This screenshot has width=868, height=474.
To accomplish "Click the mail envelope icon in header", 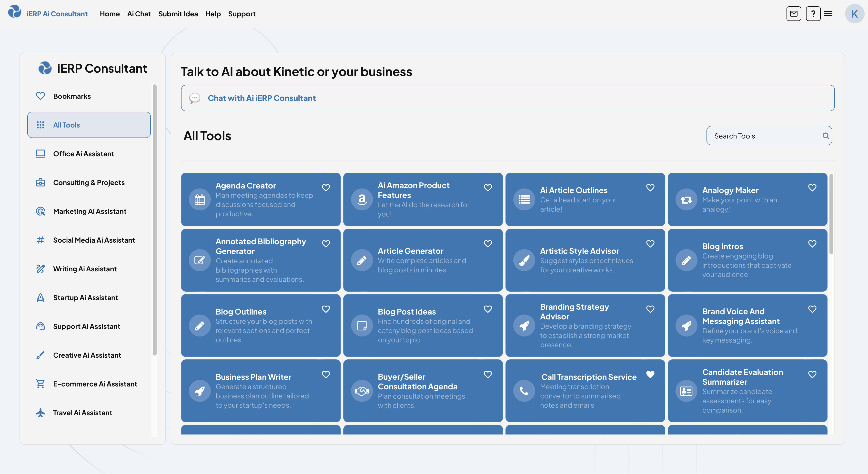I will 794,14.
